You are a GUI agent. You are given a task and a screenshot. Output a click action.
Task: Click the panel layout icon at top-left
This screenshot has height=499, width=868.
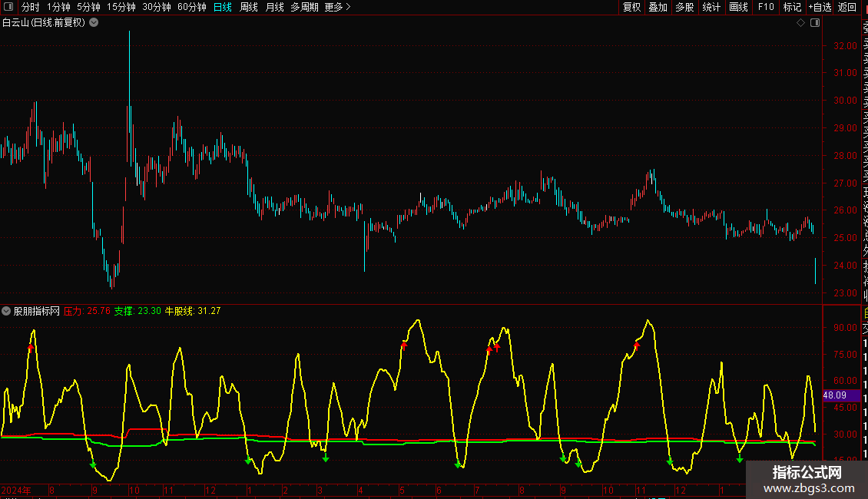(8, 7)
